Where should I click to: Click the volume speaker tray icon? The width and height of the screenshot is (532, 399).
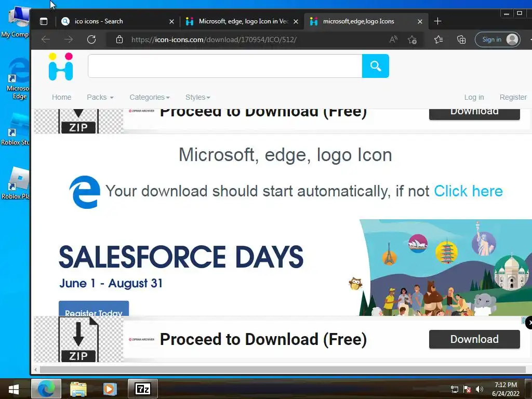[x=479, y=389]
